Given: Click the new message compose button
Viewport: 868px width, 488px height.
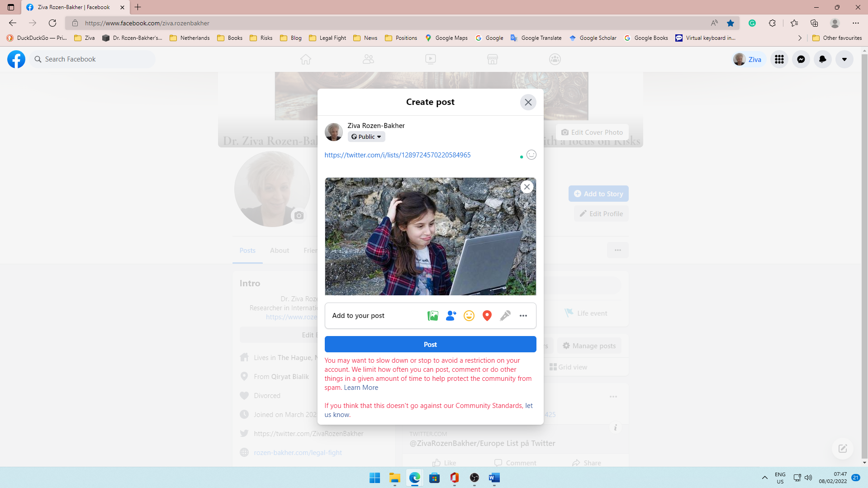Looking at the screenshot, I should [x=842, y=448].
